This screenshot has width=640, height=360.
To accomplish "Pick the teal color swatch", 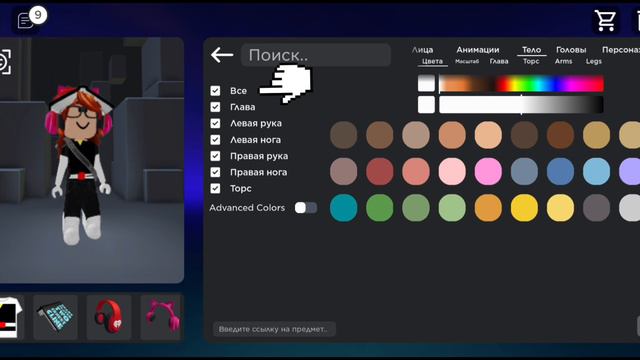I will pyautogui.click(x=343, y=208).
